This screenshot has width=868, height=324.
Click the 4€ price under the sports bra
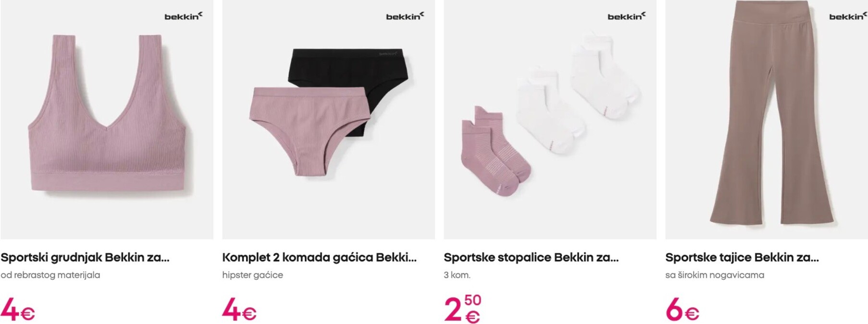point(18,310)
